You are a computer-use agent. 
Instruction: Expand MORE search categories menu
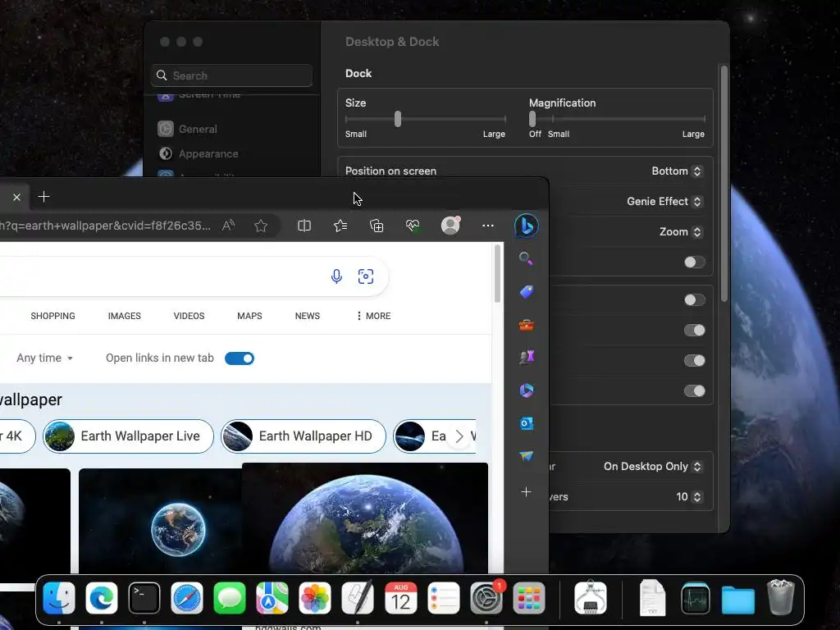pos(374,316)
